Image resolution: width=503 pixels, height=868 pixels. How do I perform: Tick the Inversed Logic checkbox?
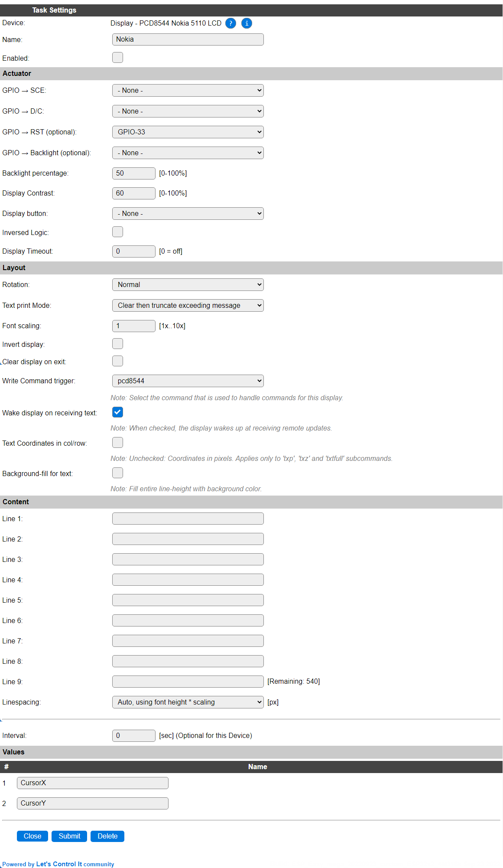[117, 232]
